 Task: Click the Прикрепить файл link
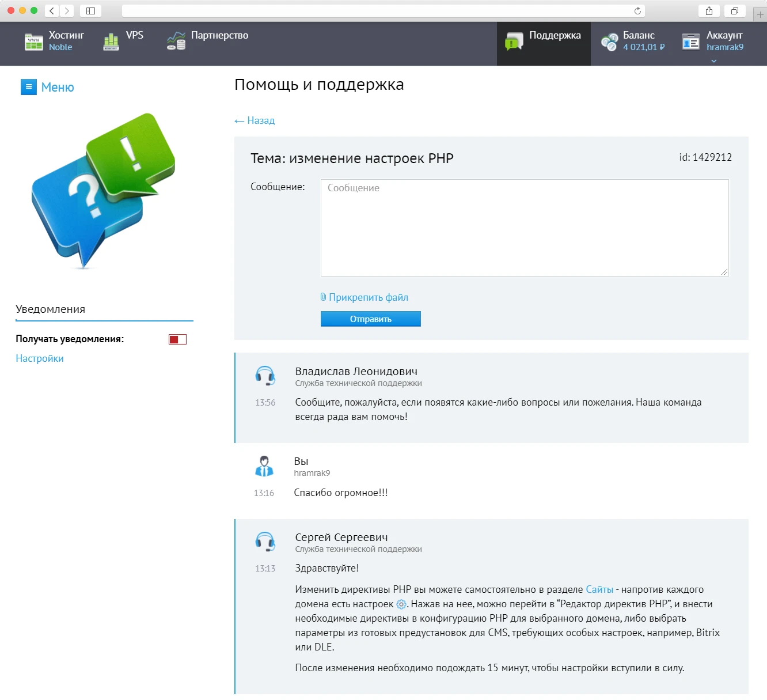tap(368, 297)
